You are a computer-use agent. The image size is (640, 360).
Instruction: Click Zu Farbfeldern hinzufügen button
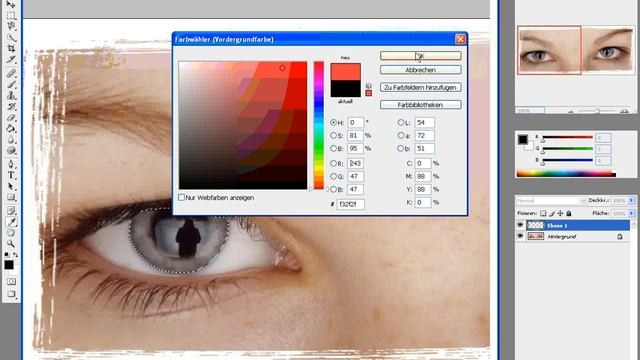point(420,87)
